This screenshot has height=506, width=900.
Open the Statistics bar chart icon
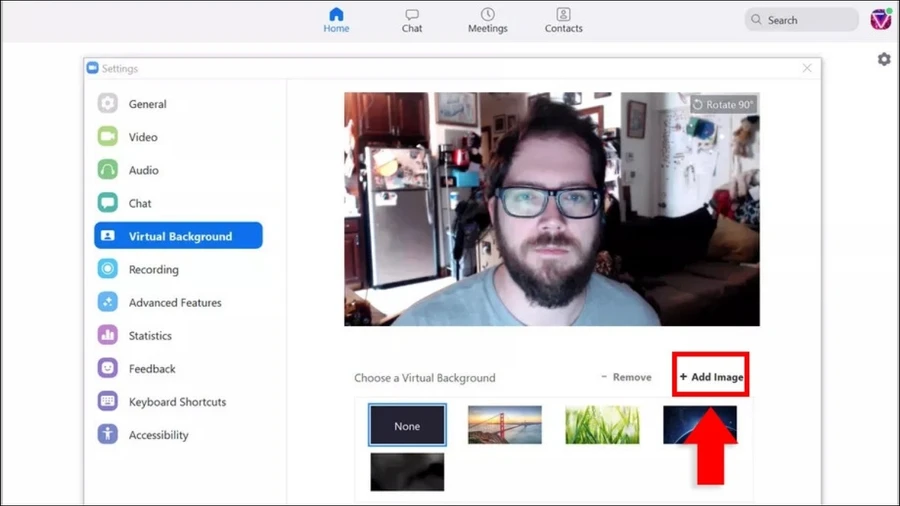click(107, 335)
